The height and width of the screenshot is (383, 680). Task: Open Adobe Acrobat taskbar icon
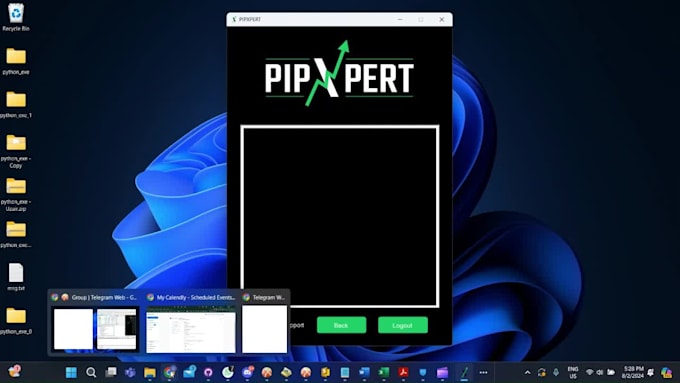pyautogui.click(x=403, y=372)
